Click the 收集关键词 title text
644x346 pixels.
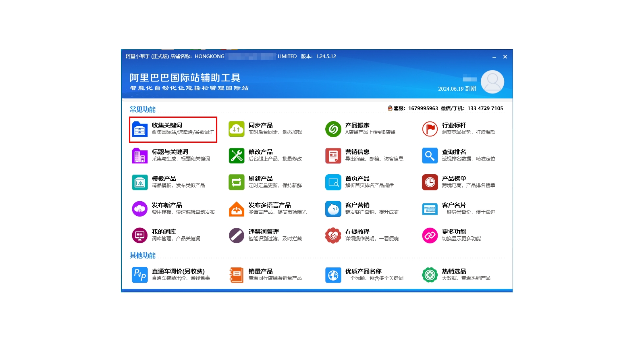(167, 125)
